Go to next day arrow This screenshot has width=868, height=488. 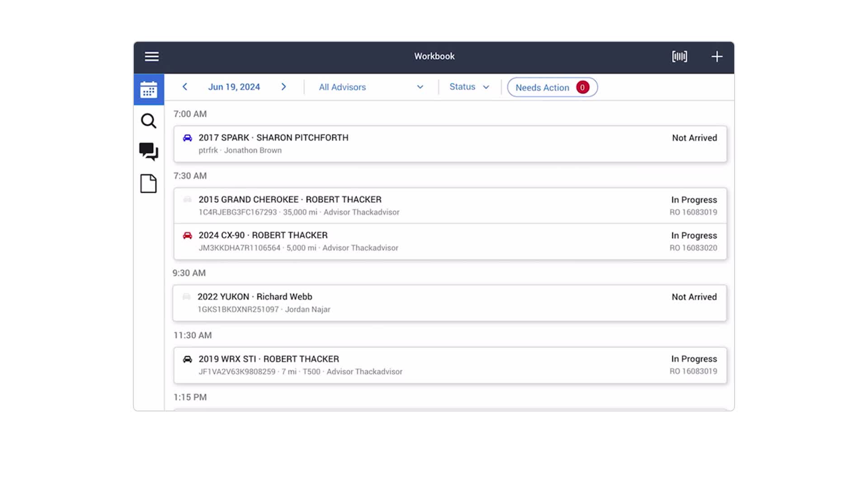click(x=283, y=87)
